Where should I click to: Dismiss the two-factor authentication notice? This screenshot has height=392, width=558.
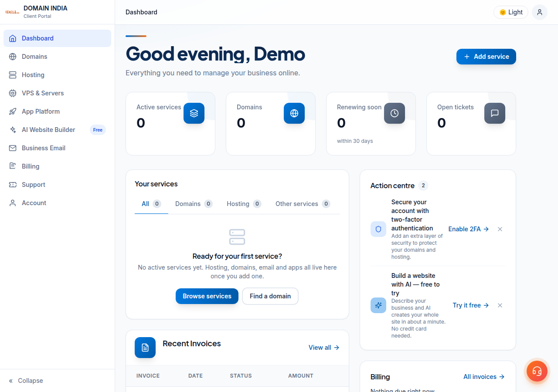(500, 229)
